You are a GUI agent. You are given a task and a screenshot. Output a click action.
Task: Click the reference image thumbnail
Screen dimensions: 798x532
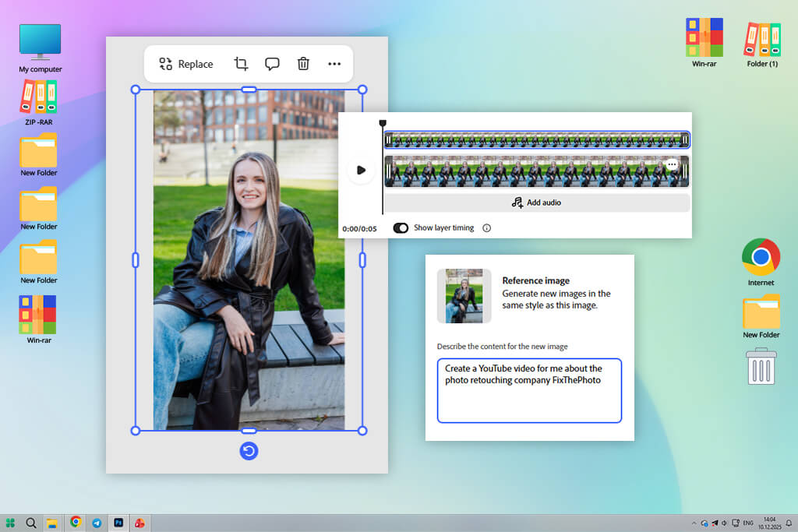point(464,296)
